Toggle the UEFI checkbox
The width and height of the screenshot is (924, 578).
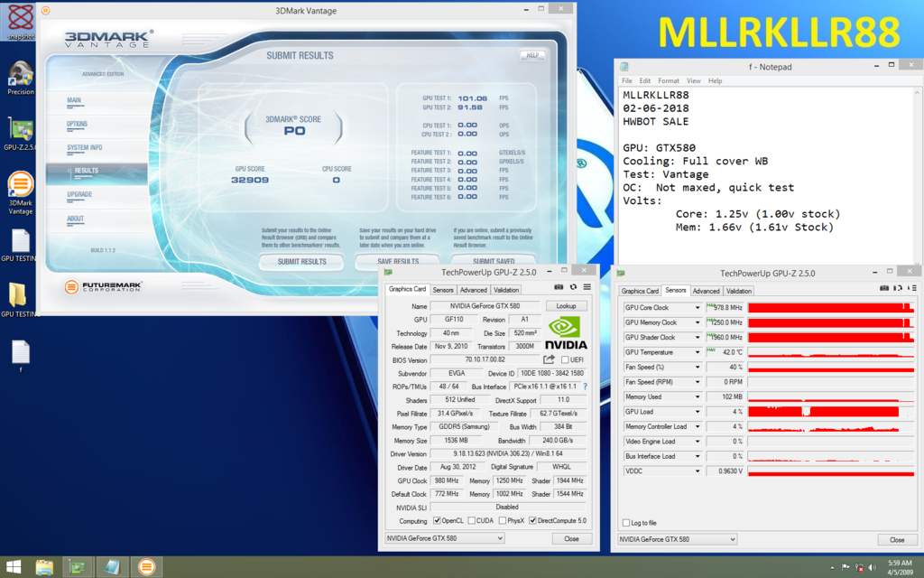click(x=565, y=359)
